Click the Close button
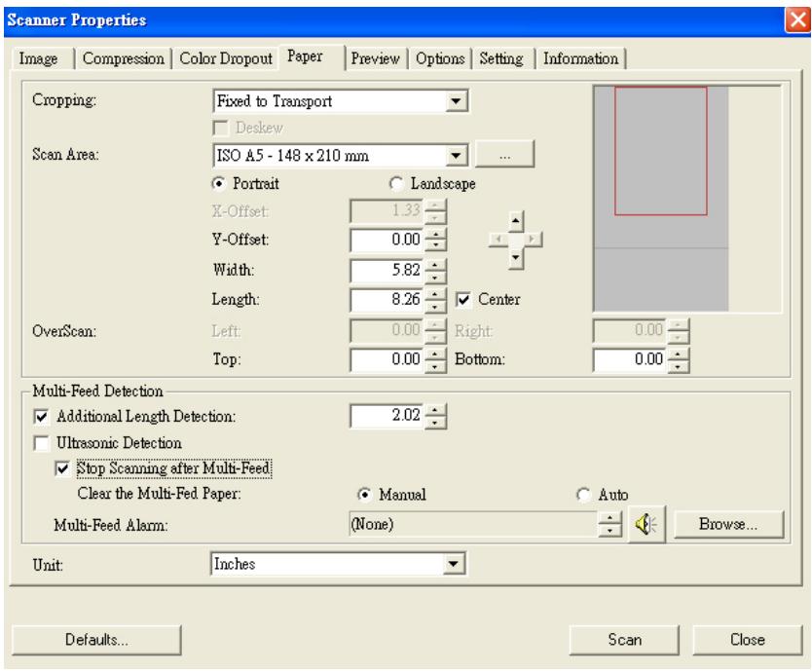 pyautogui.click(x=748, y=640)
